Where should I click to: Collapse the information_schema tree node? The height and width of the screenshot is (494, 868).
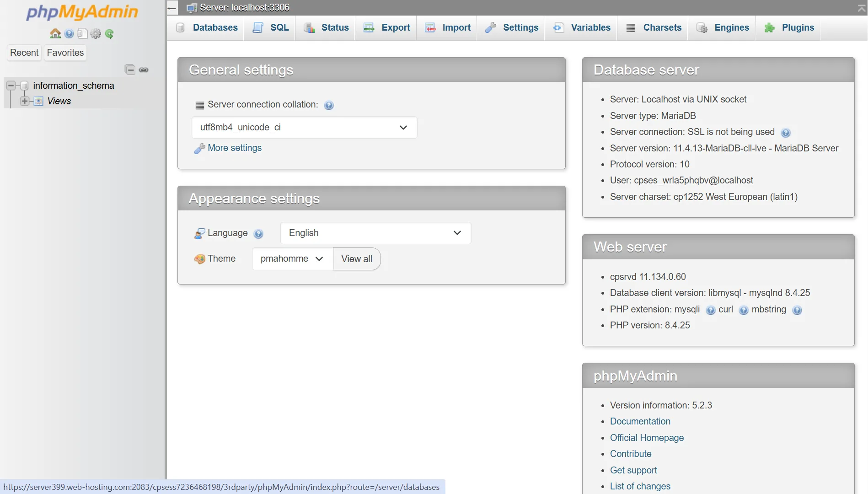click(11, 86)
